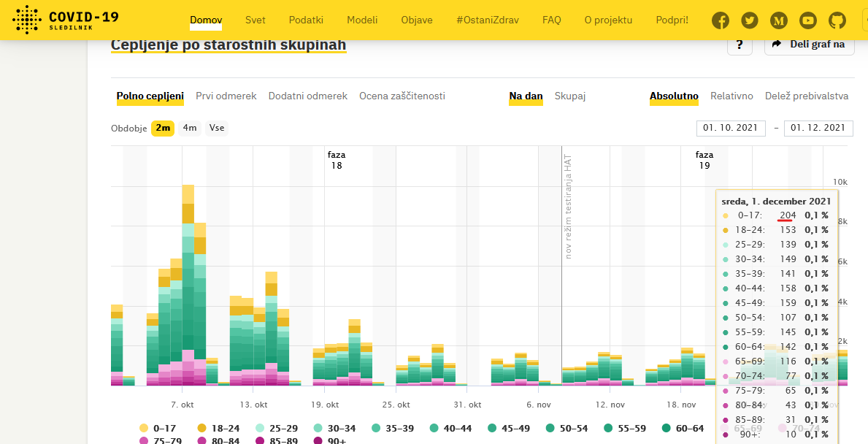This screenshot has width=868, height=444.
Task: Open the Modeli menu item
Action: pyautogui.click(x=362, y=20)
